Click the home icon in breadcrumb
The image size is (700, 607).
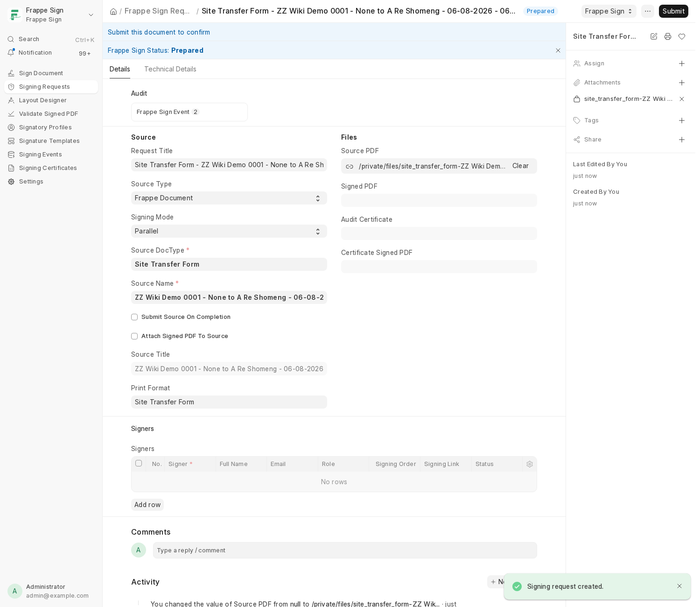click(113, 11)
